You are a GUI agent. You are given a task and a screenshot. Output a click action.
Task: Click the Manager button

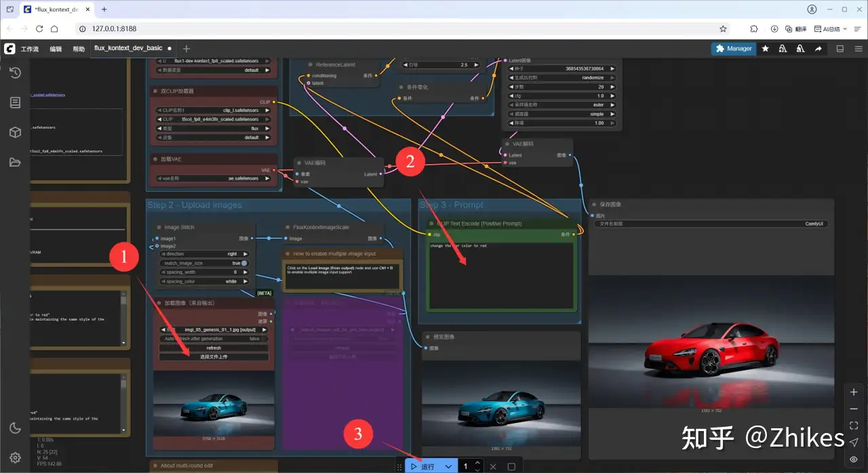click(733, 49)
